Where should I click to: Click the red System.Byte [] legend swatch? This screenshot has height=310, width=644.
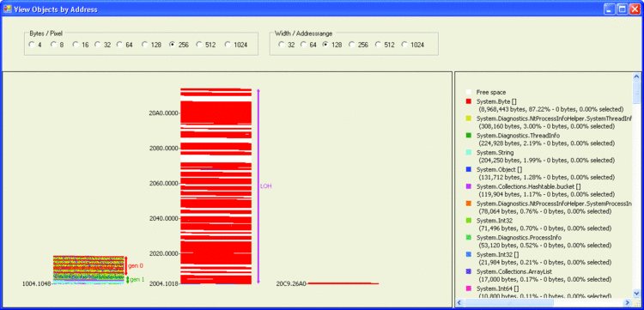click(x=468, y=101)
